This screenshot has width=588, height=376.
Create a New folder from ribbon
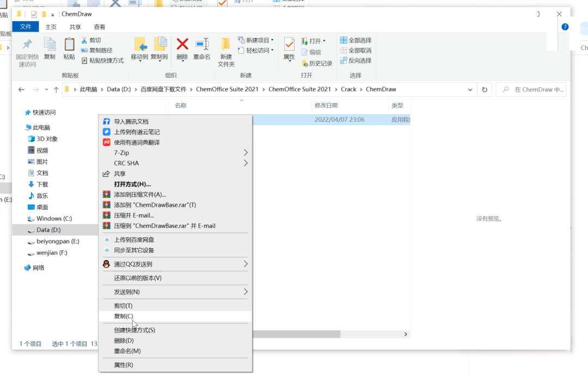226,52
